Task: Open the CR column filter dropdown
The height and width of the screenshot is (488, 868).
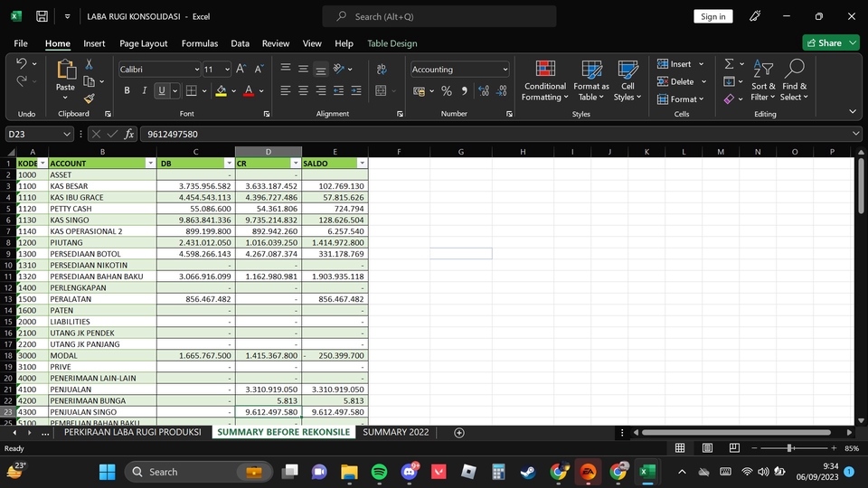Action: click(295, 164)
